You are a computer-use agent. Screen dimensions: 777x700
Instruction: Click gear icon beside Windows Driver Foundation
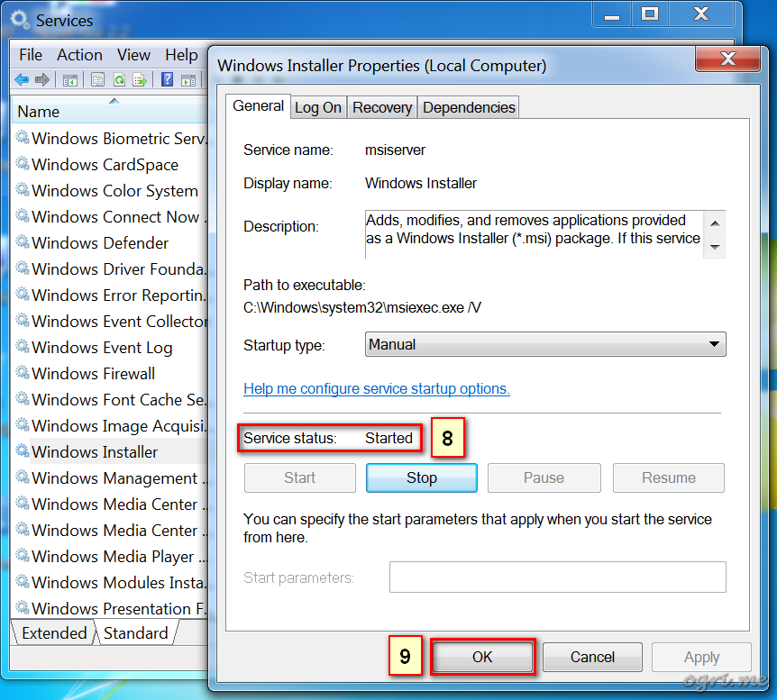pos(23,268)
